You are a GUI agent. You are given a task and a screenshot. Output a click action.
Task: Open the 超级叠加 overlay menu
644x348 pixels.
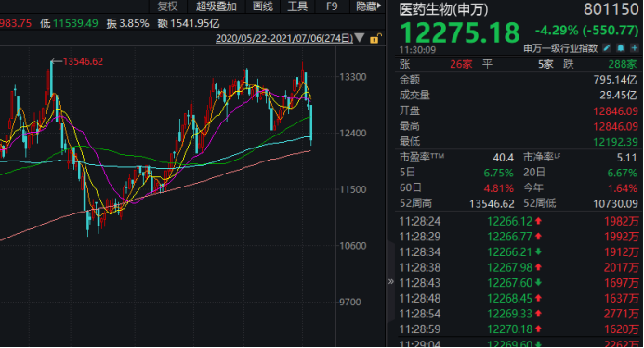pos(217,6)
